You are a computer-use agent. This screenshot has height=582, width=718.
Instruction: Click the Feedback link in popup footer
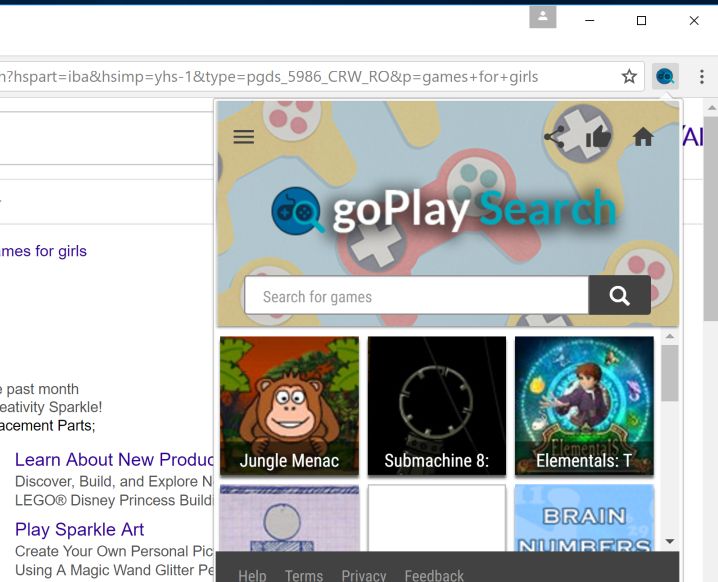pyautogui.click(x=434, y=575)
